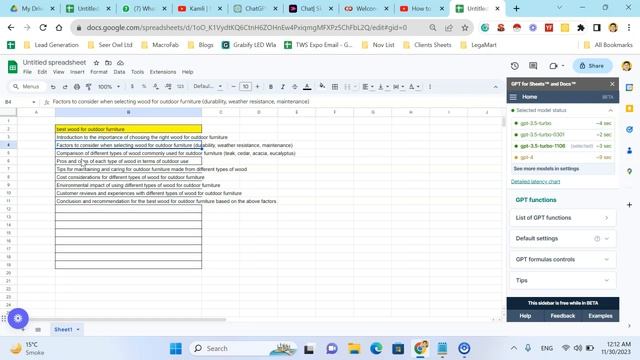Click the name box showing B4
Image resolution: width=640 pixels, height=360 pixels.
click(x=20, y=102)
